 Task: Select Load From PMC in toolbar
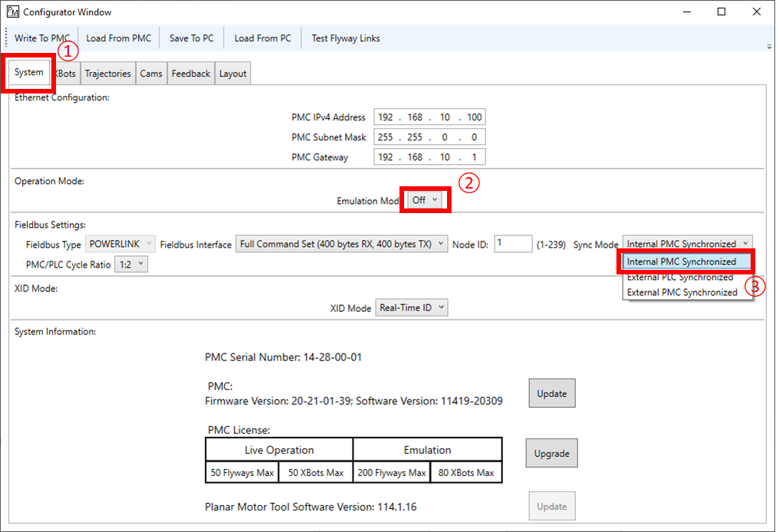click(x=118, y=38)
